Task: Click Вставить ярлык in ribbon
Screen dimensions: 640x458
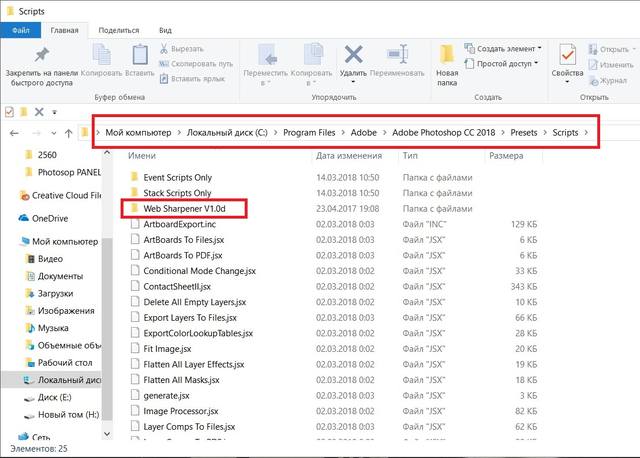Action: click(x=192, y=79)
